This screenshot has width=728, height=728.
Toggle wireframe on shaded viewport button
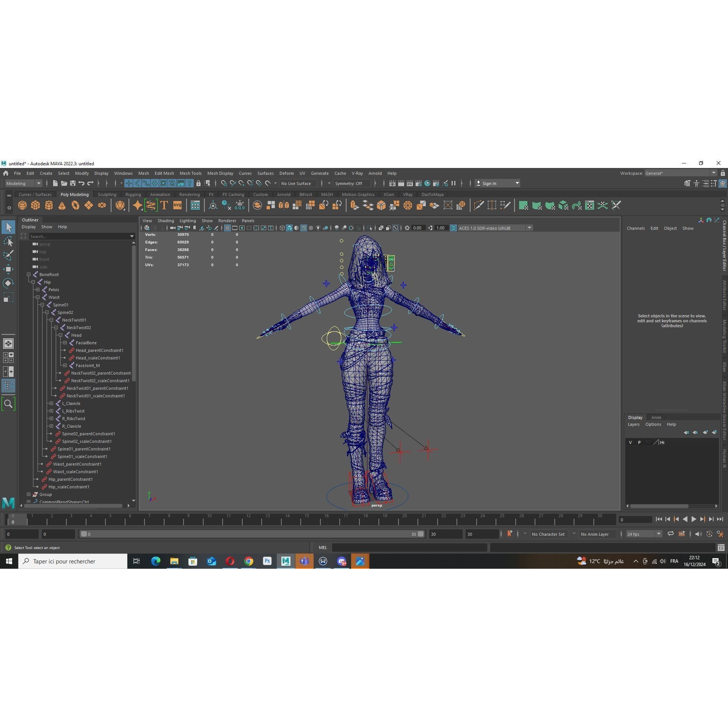point(304,228)
